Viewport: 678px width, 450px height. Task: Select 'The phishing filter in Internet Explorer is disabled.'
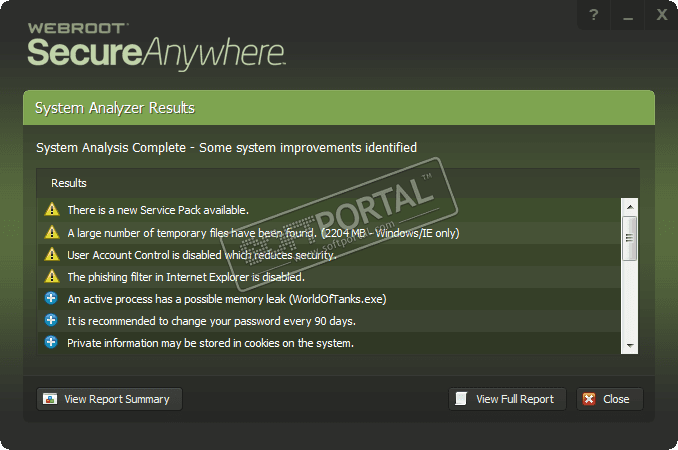(x=329, y=277)
